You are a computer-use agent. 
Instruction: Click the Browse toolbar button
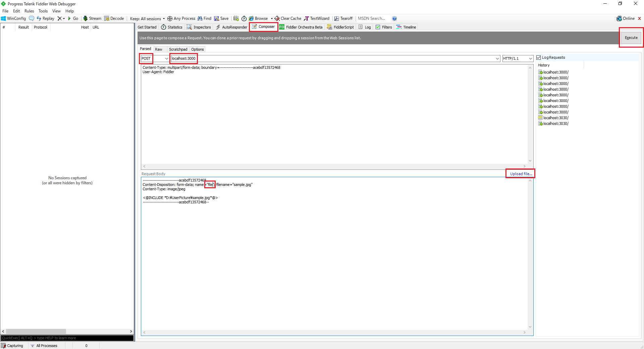pos(258,18)
